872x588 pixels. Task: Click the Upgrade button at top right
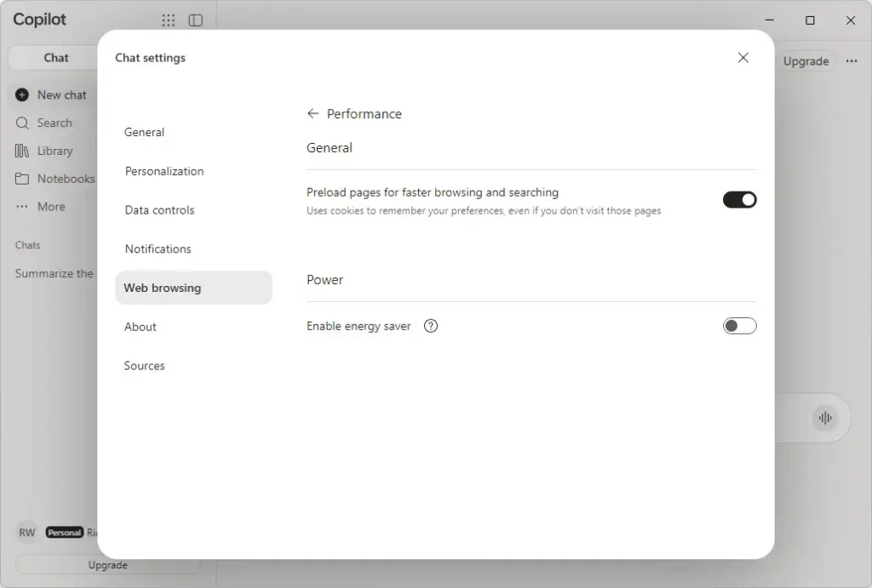806,61
